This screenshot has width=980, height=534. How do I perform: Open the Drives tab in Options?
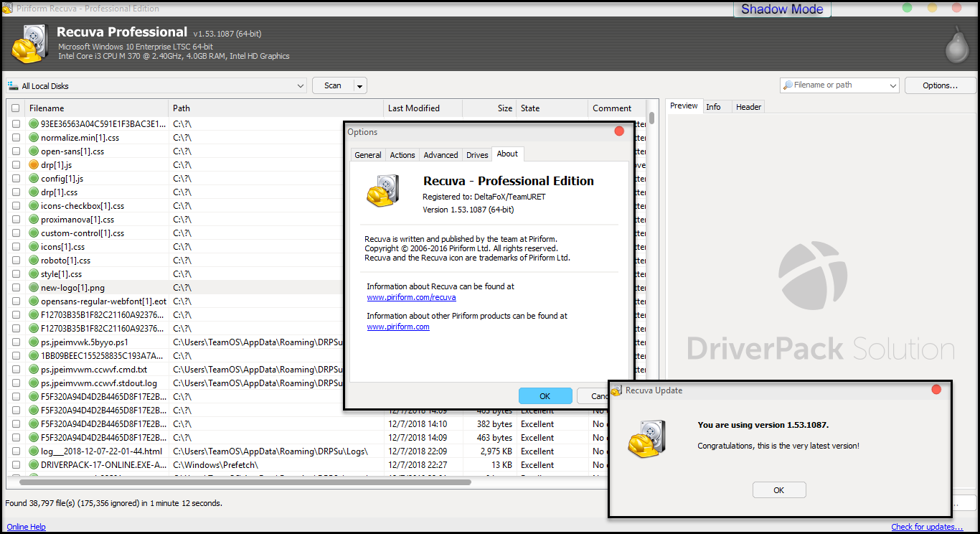(x=477, y=155)
